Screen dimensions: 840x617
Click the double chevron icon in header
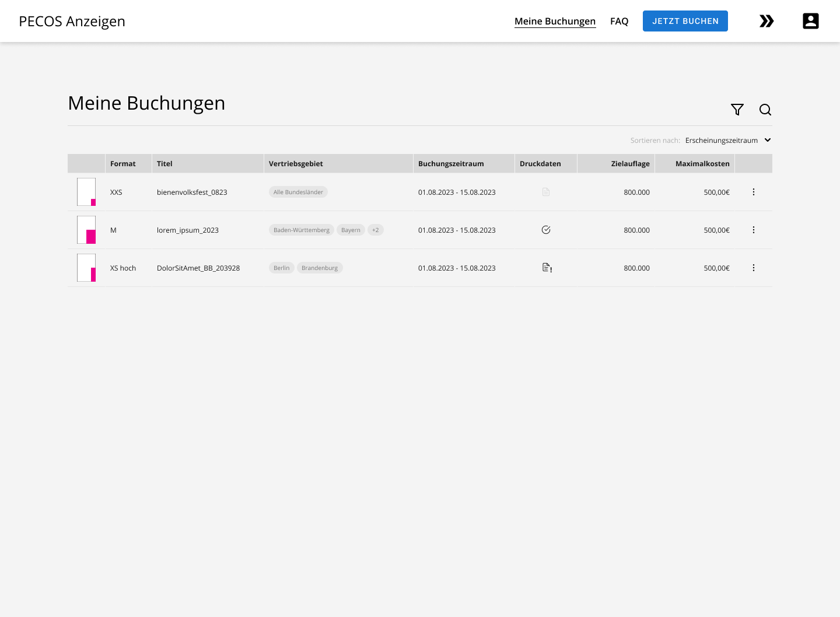(x=766, y=21)
